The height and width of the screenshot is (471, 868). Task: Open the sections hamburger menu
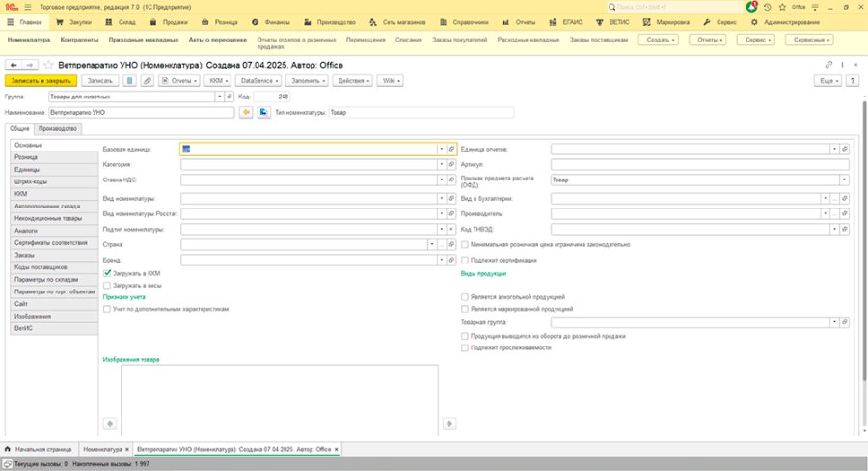pyautogui.click(x=28, y=7)
